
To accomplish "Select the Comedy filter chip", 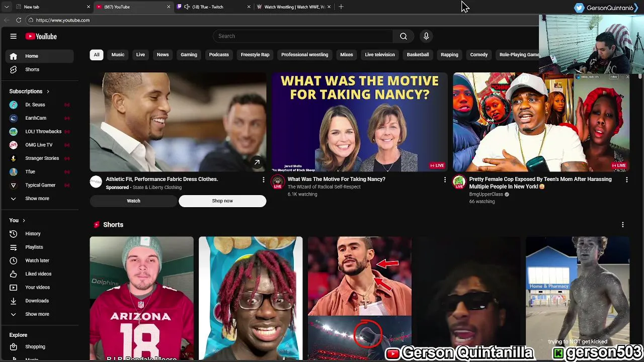I will [x=478, y=55].
